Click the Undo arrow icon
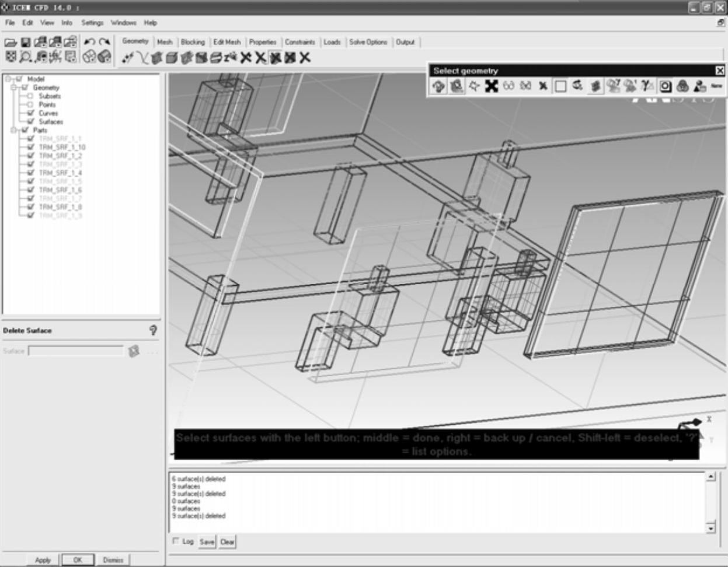Image resolution: width=728 pixels, height=567 pixels. pos(89,42)
